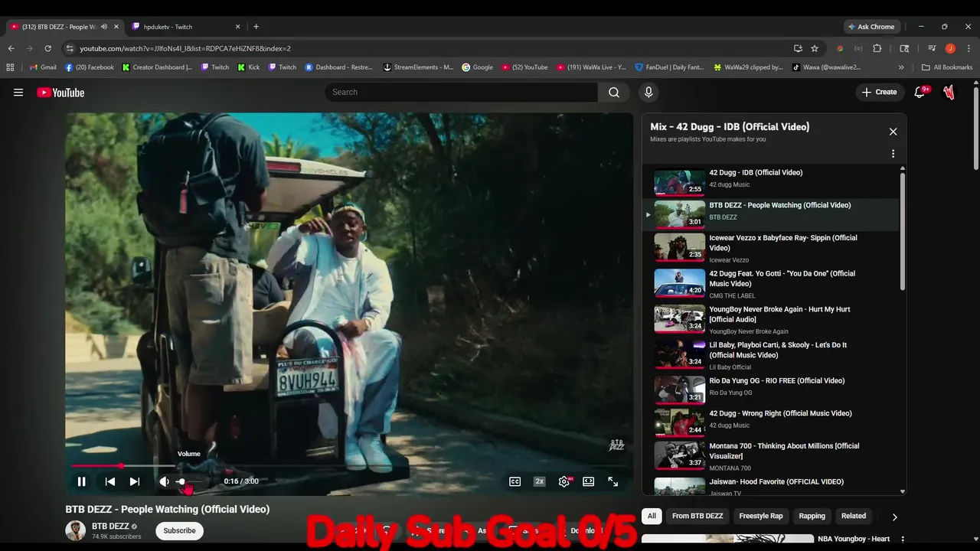
Task: Open the Kick bookmark
Action: coord(249,67)
